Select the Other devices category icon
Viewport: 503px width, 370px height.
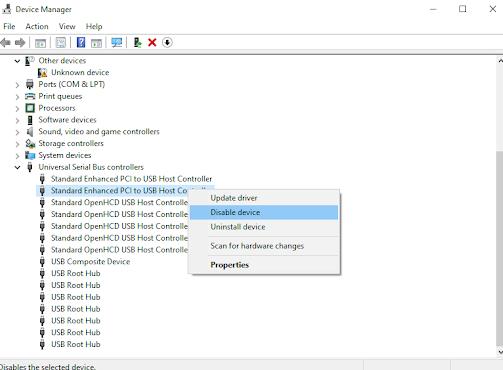coord(30,61)
